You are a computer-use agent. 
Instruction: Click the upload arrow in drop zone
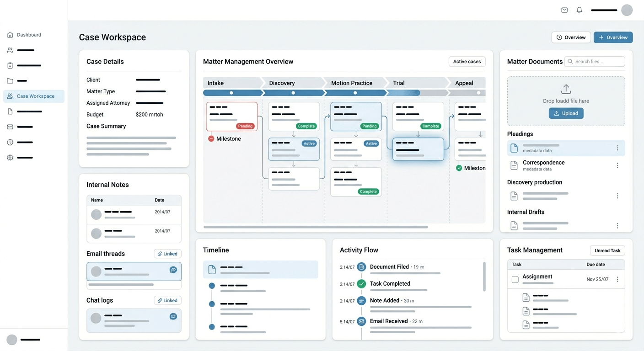pyautogui.click(x=566, y=89)
